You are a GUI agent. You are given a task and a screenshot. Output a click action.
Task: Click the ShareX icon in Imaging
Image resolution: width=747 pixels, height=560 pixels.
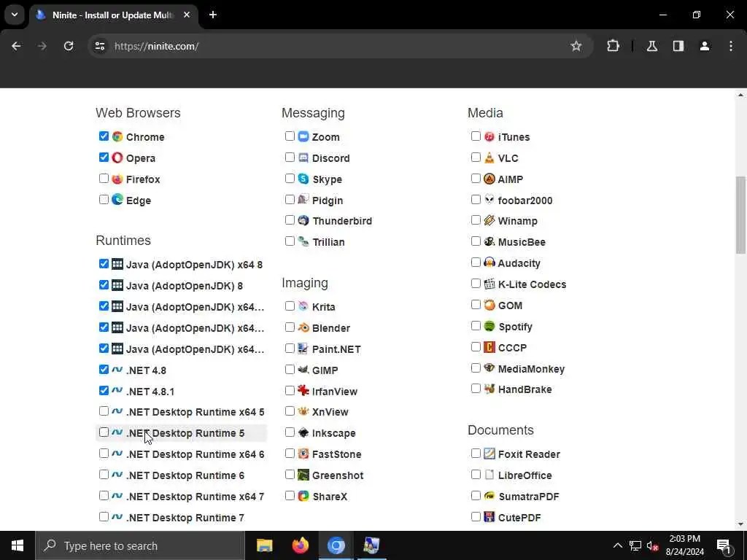tap(303, 496)
